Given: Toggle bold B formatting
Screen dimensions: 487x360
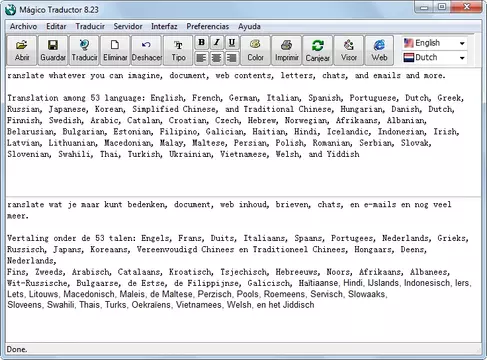Looking at the screenshot, I should tap(201, 43).
